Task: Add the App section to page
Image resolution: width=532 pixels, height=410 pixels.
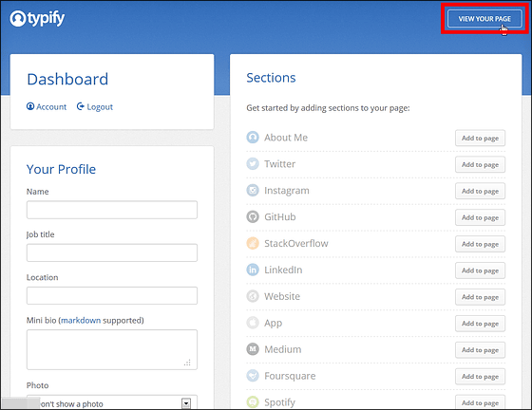Action: (x=480, y=324)
